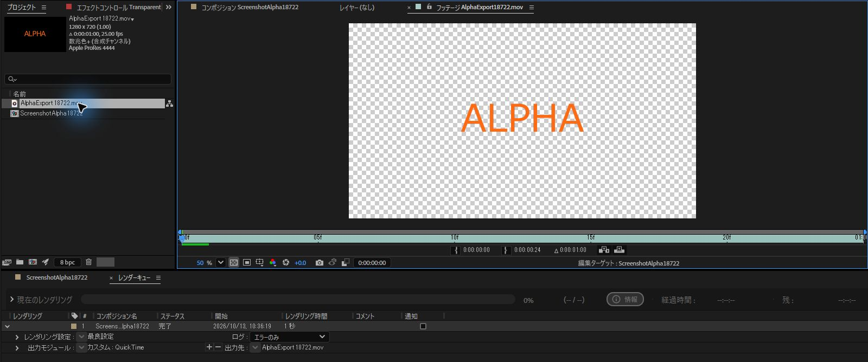The image size is (868, 362).
Task: Click current time display 0:00:00:00
Action: pos(372,263)
